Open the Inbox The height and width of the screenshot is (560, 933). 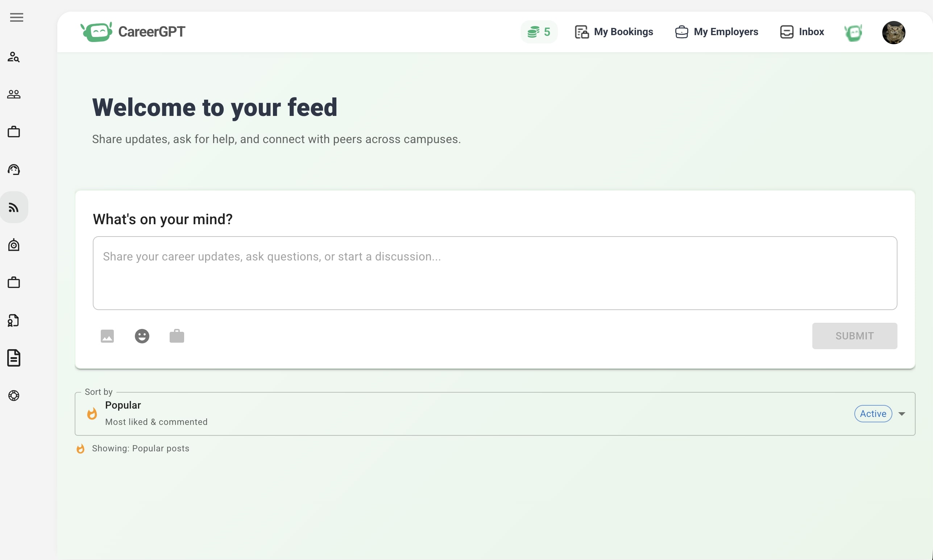coord(801,32)
